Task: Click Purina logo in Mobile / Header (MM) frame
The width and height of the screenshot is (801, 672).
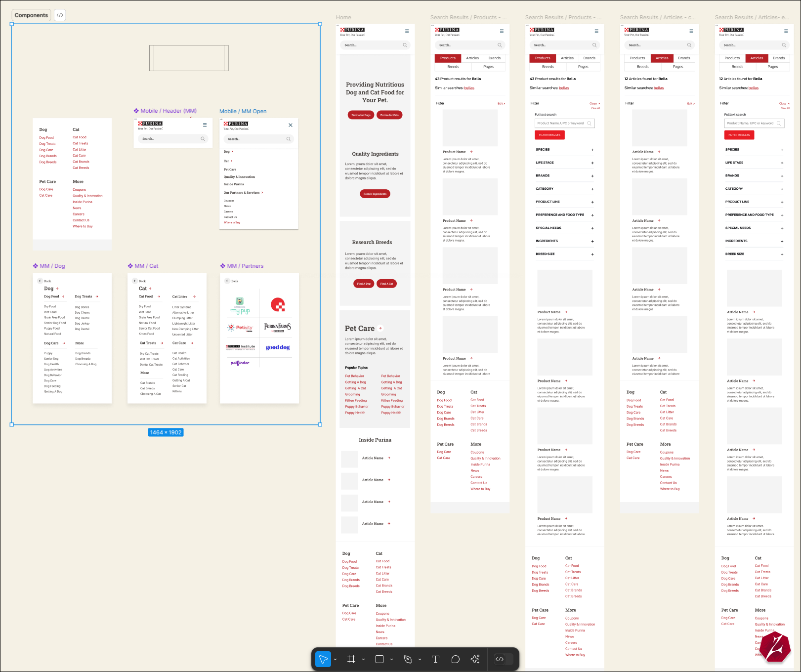Action: (x=150, y=126)
